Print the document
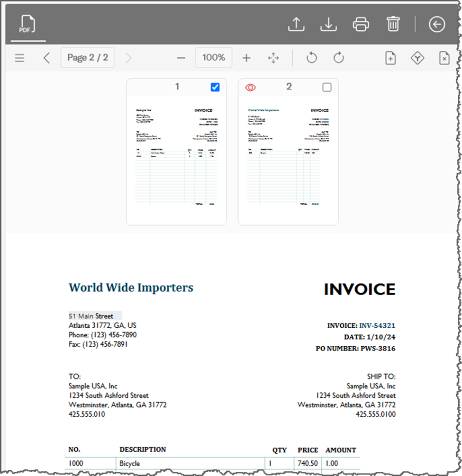The image size is (462, 476). [x=361, y=24]
